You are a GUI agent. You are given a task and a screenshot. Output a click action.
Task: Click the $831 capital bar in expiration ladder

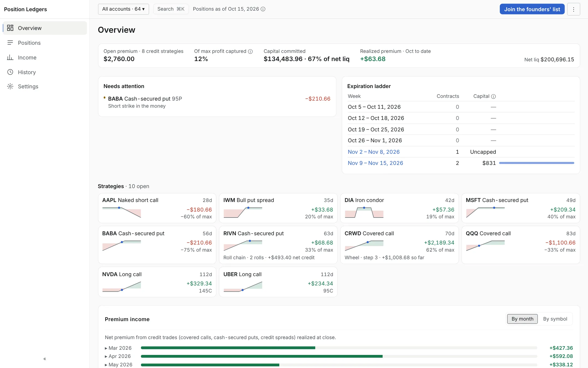(537, 163)
